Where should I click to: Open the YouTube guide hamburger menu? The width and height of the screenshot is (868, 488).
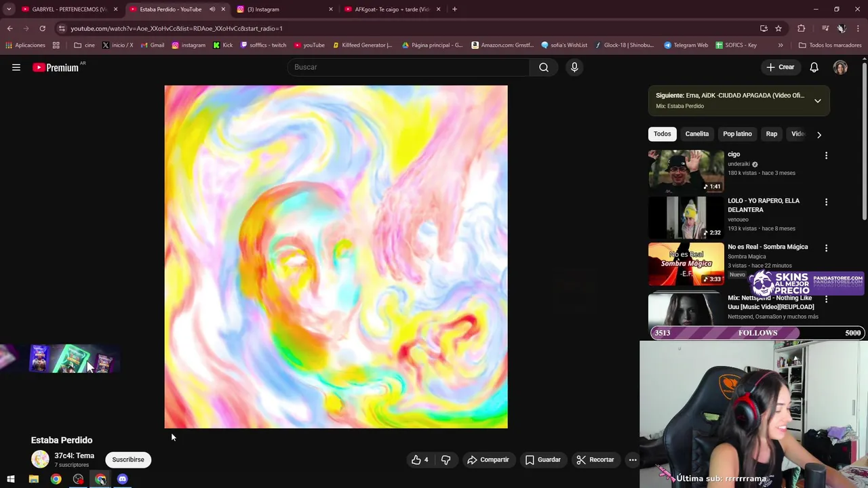coord(16,67)
